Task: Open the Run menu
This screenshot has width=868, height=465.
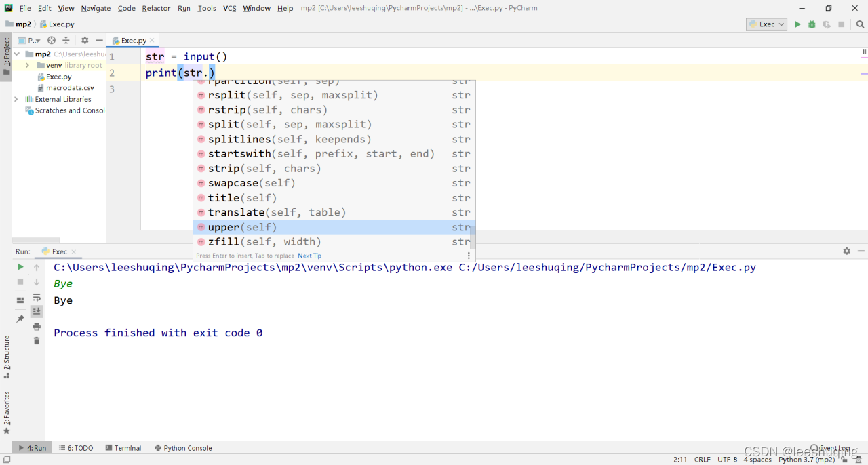Action: point(184,8)
